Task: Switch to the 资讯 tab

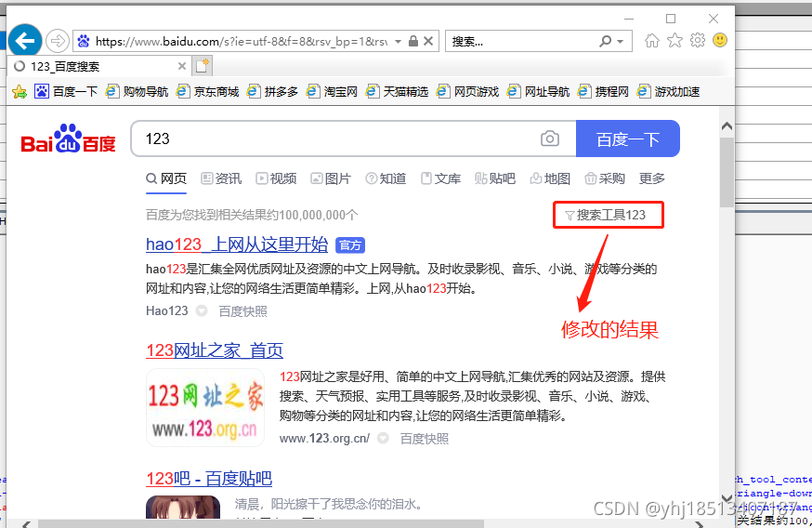Action: click(222, 178)
